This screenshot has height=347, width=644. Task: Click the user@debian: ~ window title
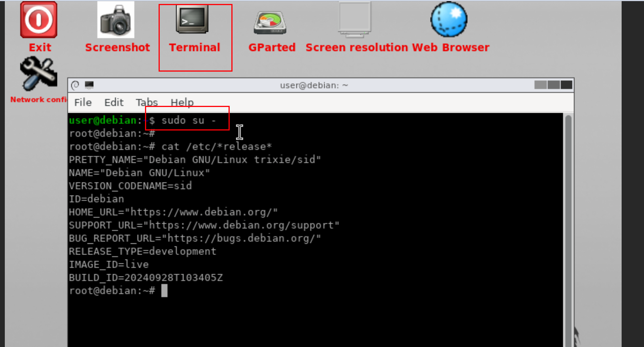click(x=314, y=85)
